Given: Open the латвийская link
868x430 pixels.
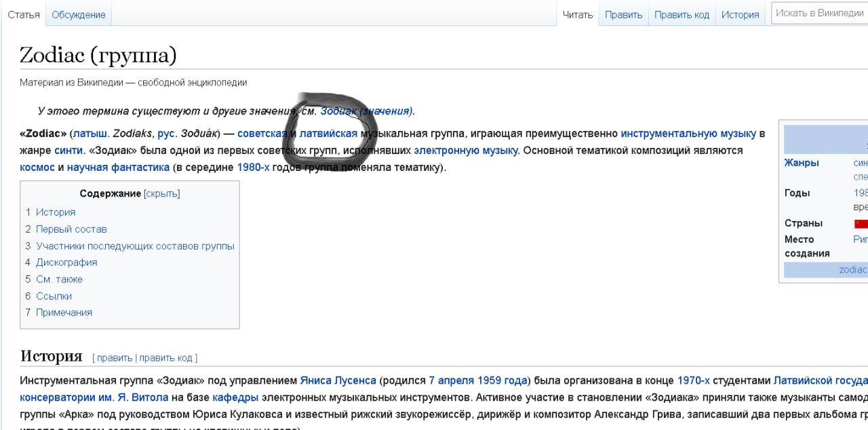Looking at the screenshot, I should point(328,134).
